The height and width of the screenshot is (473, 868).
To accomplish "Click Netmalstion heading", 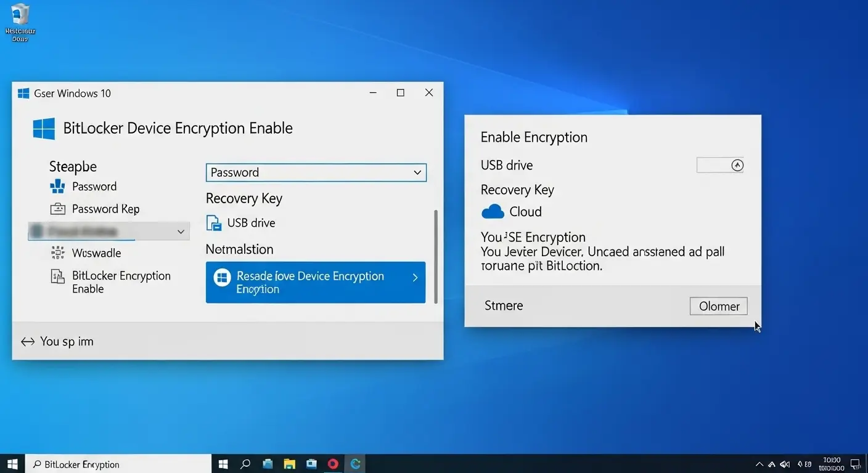I will point(239,249).
